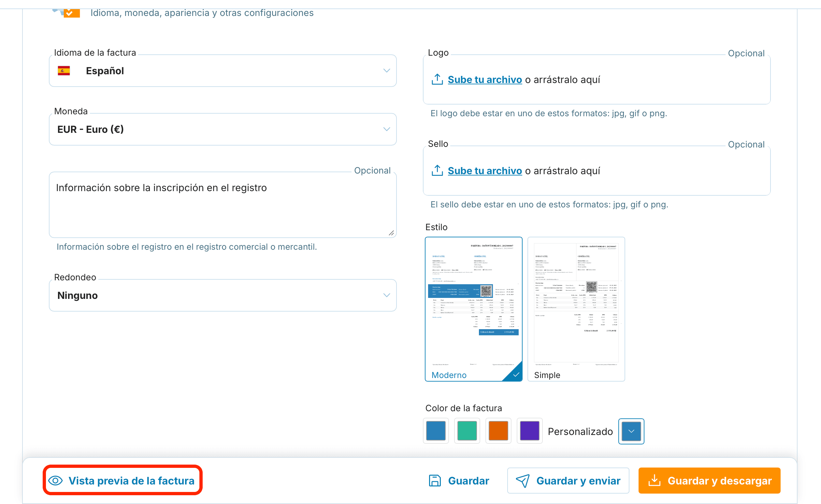Image resolution: width=821 pixels, height=504 pixels.
Task: Click the Sello 'Sube tu archivo' link
Action: pos(484,171)
